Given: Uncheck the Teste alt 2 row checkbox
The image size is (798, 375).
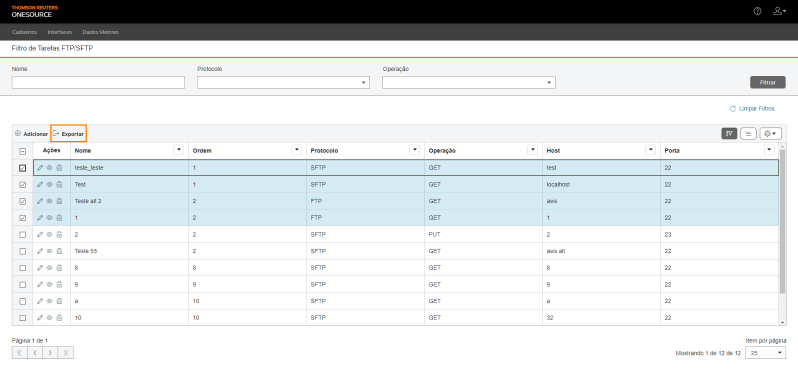Looking at the screenshot, I should click(22, 201).
